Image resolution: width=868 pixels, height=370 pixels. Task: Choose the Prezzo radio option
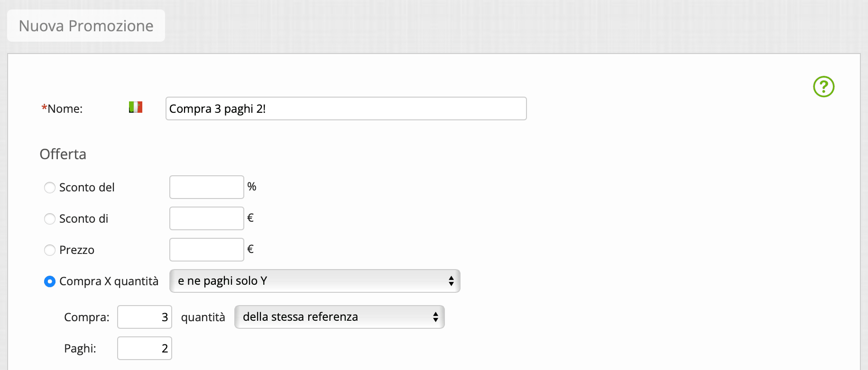[50, 250]
